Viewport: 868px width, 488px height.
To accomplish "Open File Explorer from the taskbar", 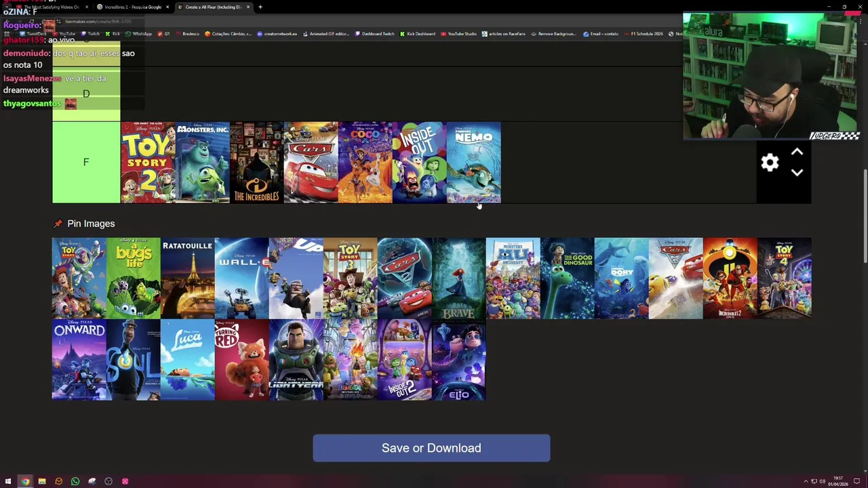I will click(x=42, y=481).
